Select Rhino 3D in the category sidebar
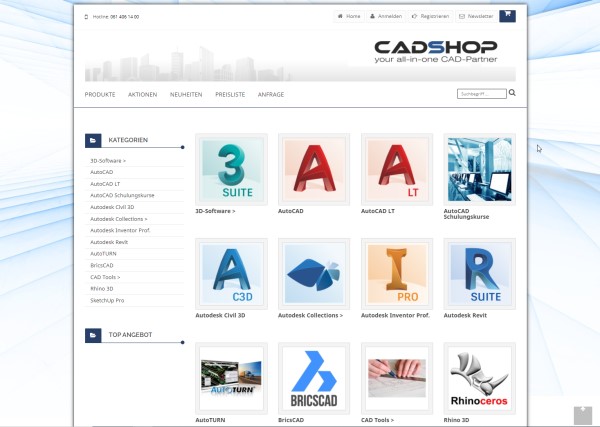This screenshot has width=600, height=427. pyautogui.click(x=102, y=289)
